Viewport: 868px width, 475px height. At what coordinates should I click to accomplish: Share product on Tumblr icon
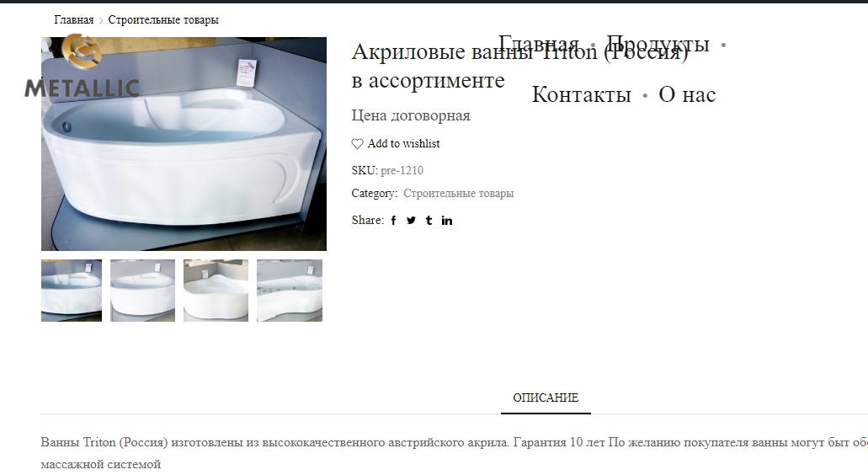(429, 221)
